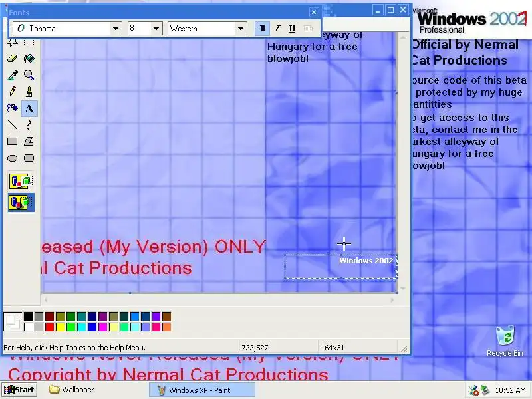Viewport: 532px width, 399px height.
Task: Maximize the Paint window
Action: 390,10
